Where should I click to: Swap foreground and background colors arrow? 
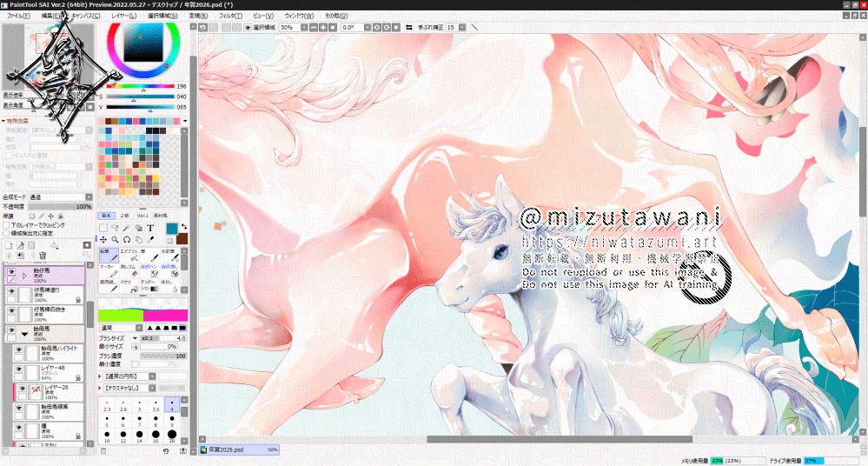(x=185, y=228)
